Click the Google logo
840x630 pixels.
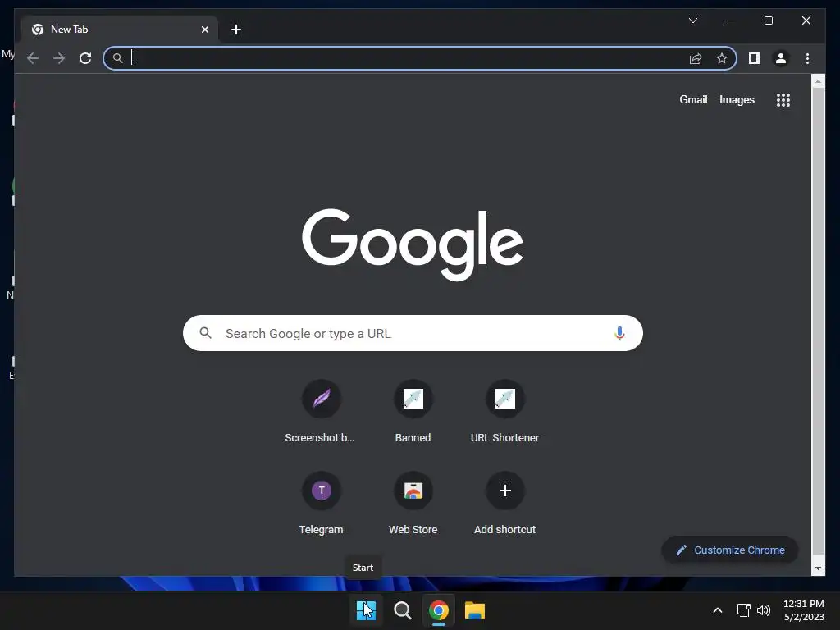click(413, 244)
